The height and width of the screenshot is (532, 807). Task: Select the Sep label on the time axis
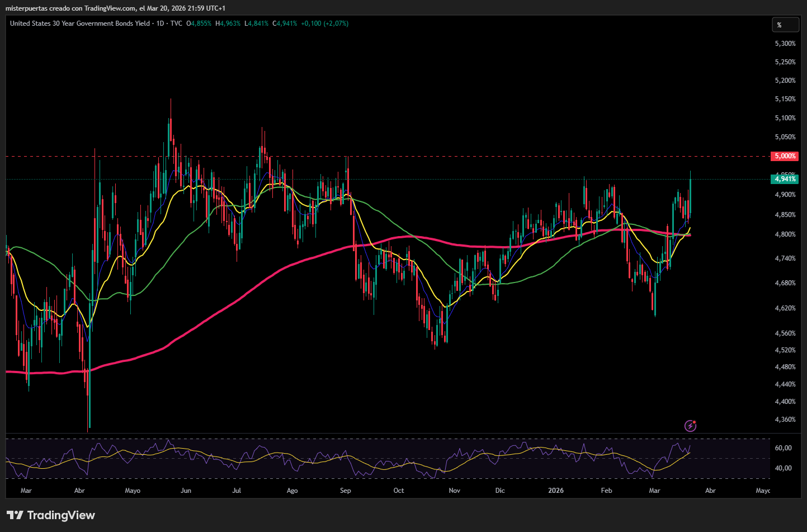click(345, 491)
